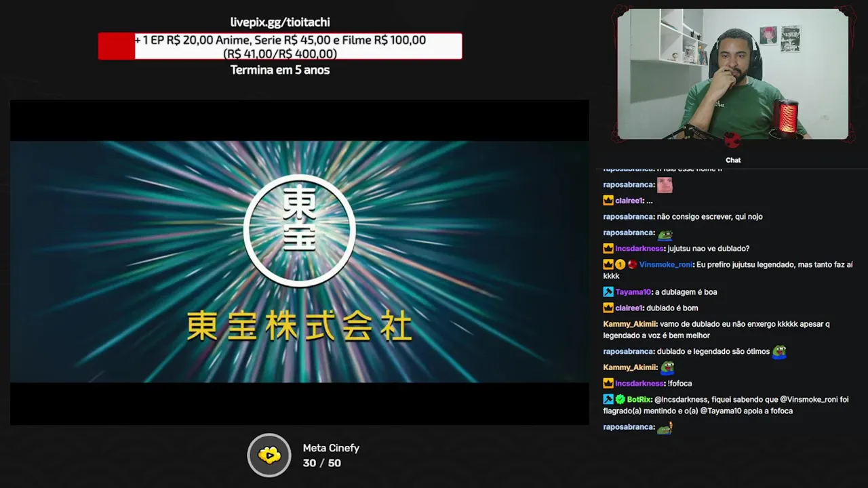Screen dimensions: 868x488
Task: Open the livepix.gg/tioitachi link
Action: tap(280, 22)
